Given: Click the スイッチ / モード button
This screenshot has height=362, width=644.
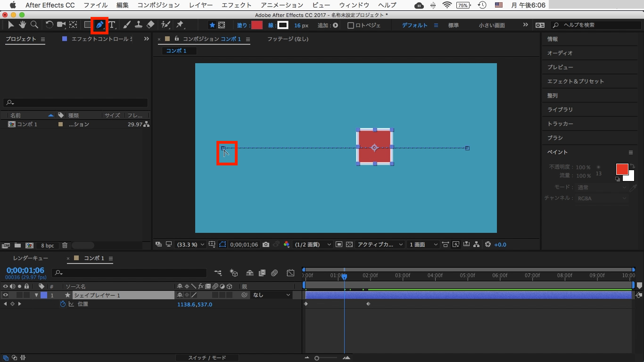Looking at the screenshot, I should (x=207, y=358).
